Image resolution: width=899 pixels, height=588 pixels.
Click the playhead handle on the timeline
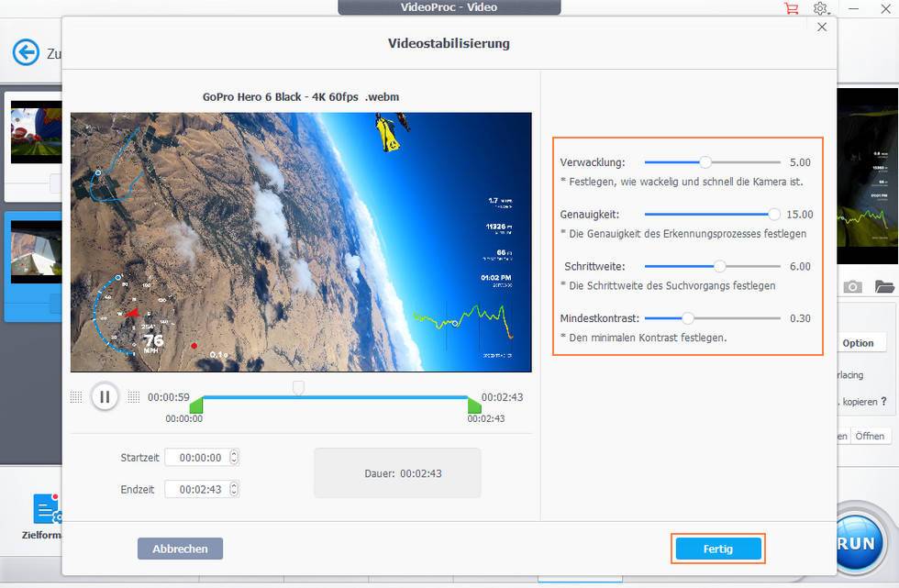[298, 388]
